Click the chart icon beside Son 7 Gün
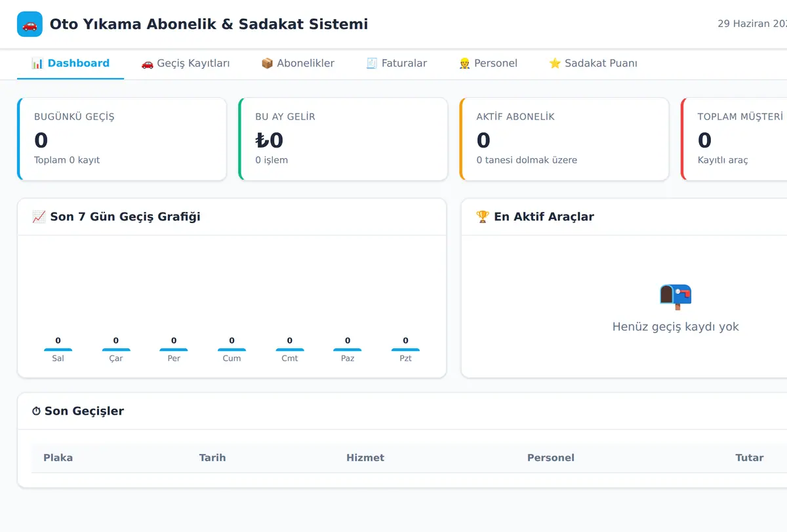This screenshot has width=787, height=532. click(x=39, y=216)
